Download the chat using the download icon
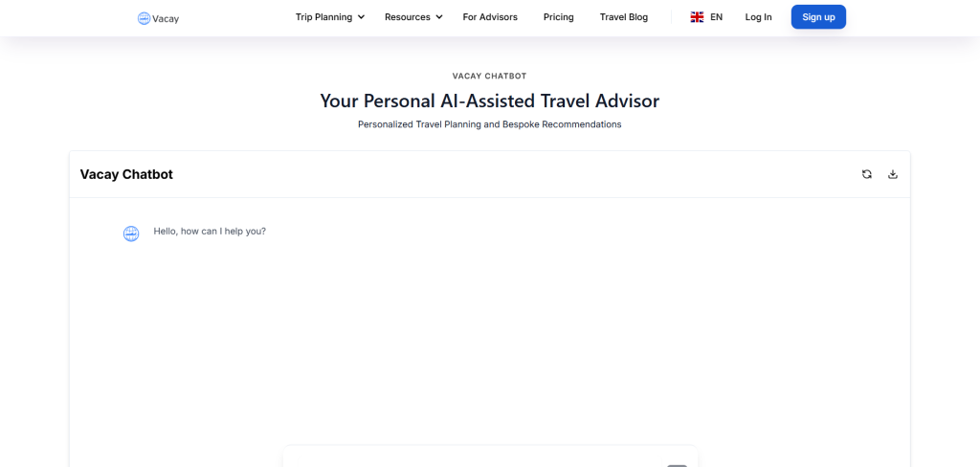 pos(893,174)
